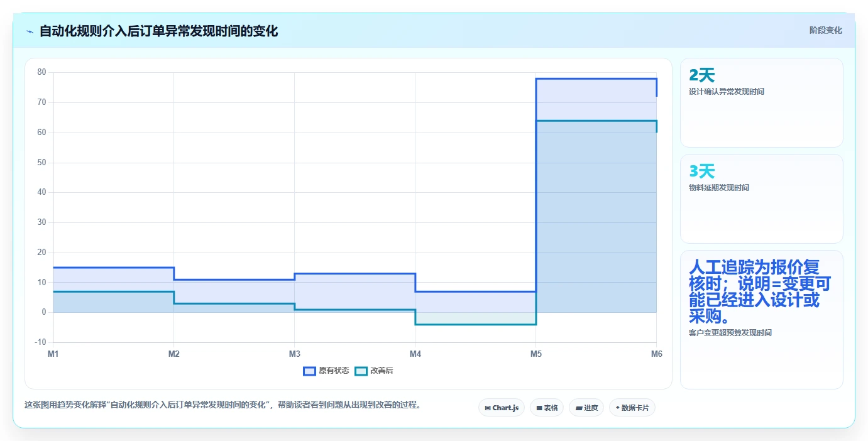Click the 60 y-axis tick label
Screen dimensions: 868x441
(41, 133)
